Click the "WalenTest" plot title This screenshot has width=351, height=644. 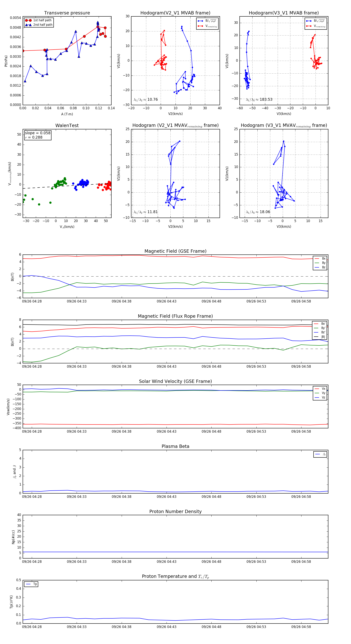(67, 125)
